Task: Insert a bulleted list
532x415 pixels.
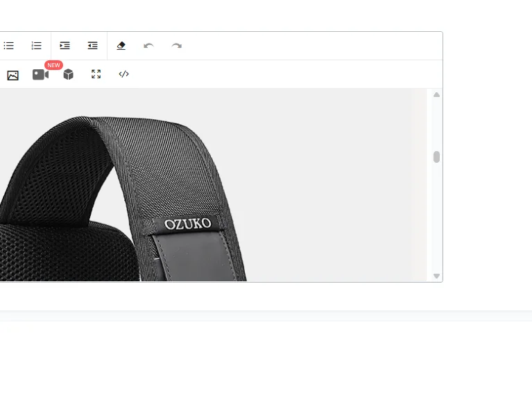Action: point(9,46)
